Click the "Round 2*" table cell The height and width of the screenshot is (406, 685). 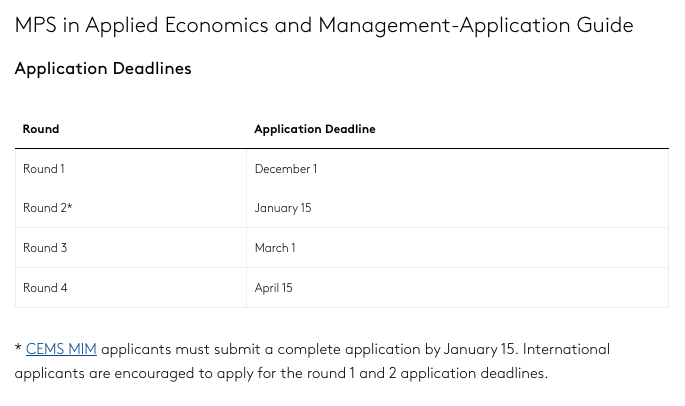pos(48,208)
